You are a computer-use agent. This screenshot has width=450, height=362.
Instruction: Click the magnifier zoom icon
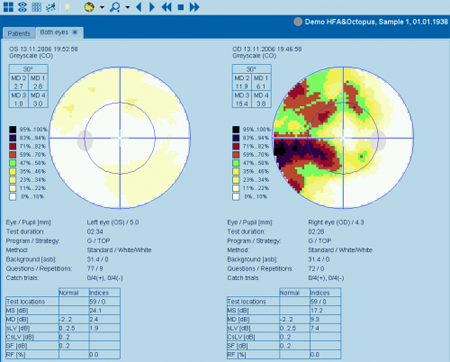coord(115,7)
